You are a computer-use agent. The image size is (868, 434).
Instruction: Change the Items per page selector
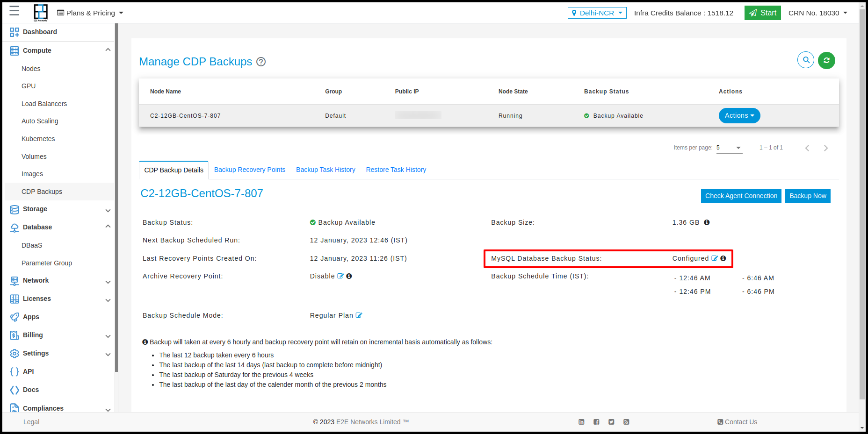pos(729,148)
